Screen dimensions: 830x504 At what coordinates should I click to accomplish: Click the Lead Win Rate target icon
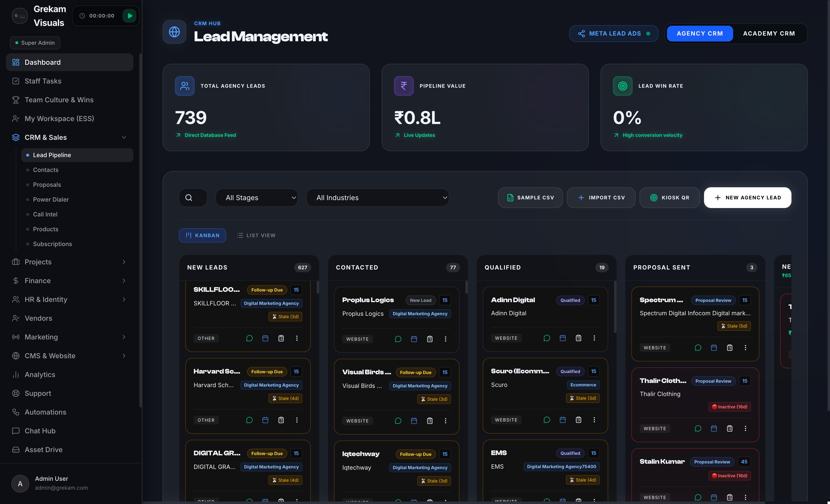click(622, 86)
